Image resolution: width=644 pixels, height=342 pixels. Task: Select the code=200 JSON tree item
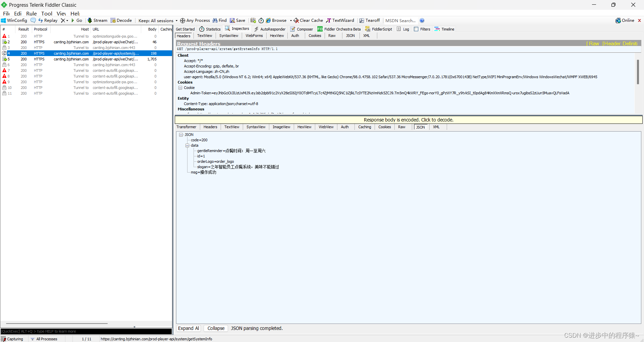tap(199, 140)
